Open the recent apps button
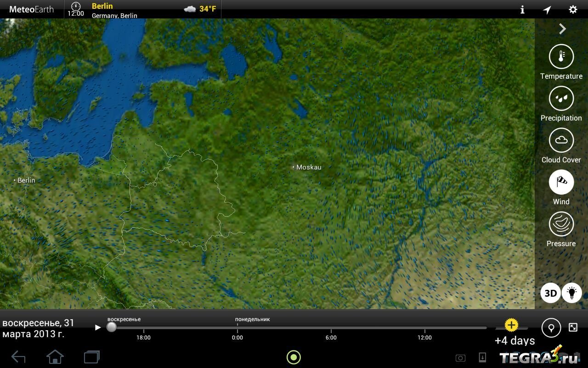This screenshot has width=588, height=368. 92,357
